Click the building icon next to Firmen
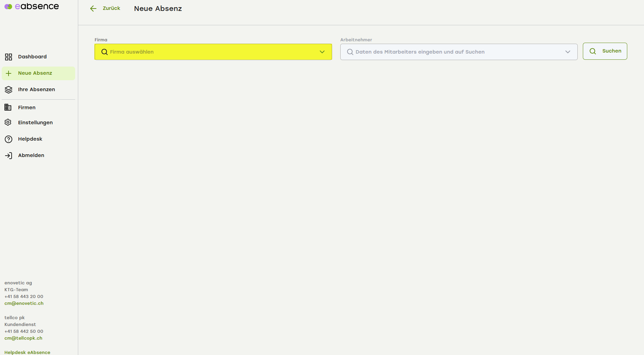The width and height of the screenshot is (644, 355). tap(8, 108)
